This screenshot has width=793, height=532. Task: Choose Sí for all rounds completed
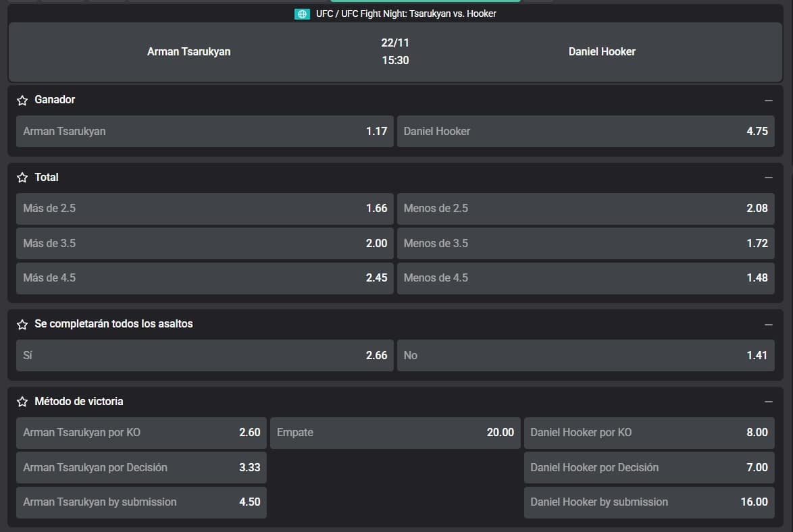[x=205, y=355]
